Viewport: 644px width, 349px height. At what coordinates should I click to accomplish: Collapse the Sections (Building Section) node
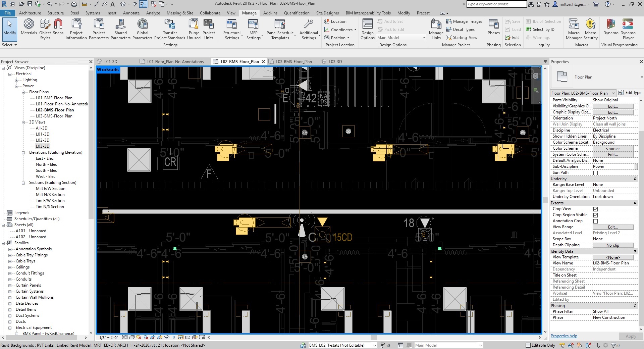click(23, 183)
